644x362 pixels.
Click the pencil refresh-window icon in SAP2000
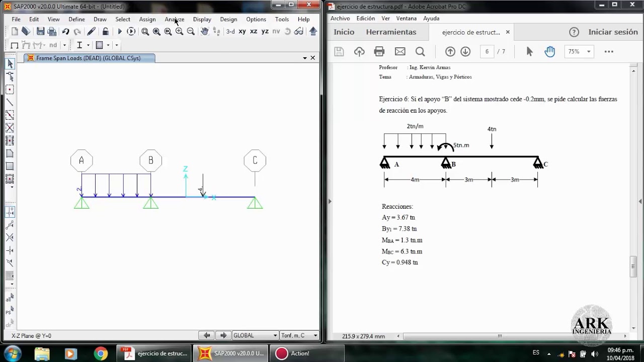pos(91,31)
